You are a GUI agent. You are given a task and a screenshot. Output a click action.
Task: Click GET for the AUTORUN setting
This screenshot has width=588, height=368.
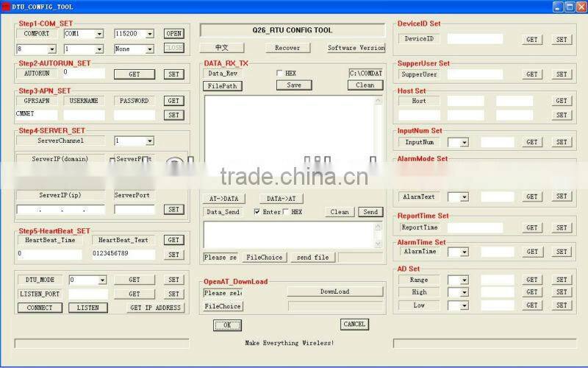135,74
